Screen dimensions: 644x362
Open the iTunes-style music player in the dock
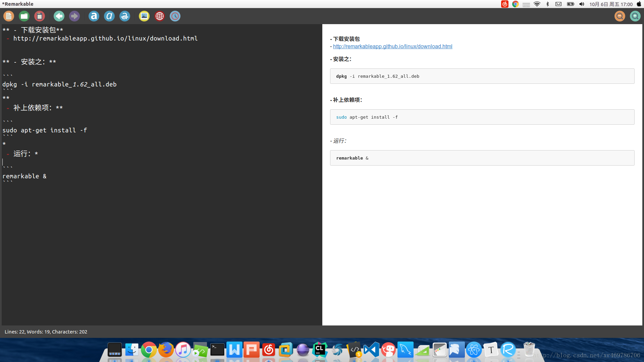click(x=183, y=350)
